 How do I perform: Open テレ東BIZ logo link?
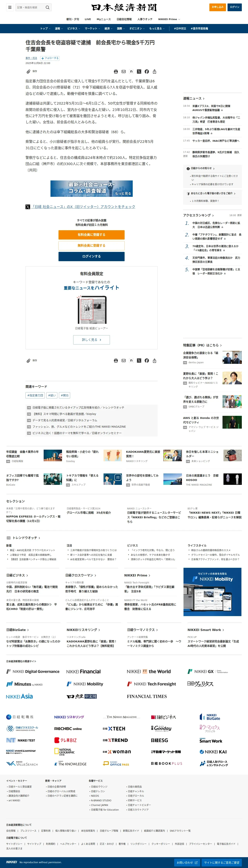tap(66, 740)
